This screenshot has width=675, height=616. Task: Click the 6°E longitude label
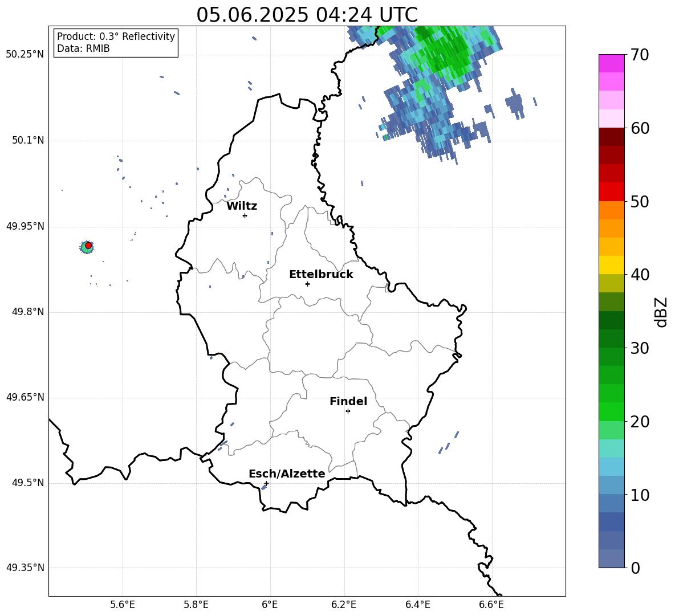pos(270,605)
